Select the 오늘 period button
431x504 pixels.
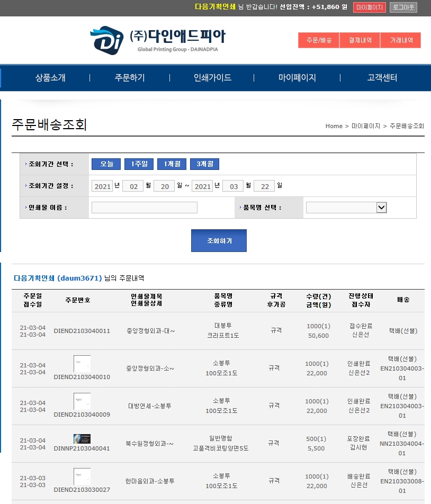tap(106, 164)
